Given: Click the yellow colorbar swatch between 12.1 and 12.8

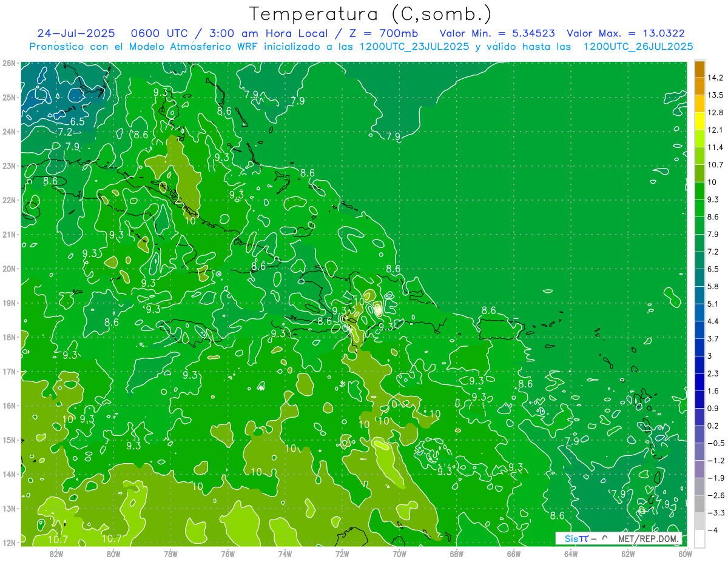Looking at the screenshot, I should click(699, 121).
